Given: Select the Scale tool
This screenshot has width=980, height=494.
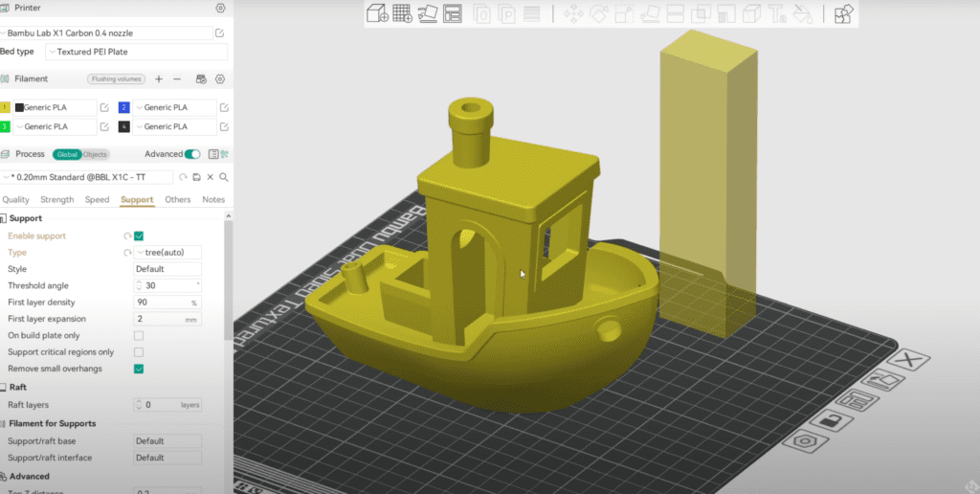Looking at the screenshot, I should pyautogui.click(x=624, y=13).
